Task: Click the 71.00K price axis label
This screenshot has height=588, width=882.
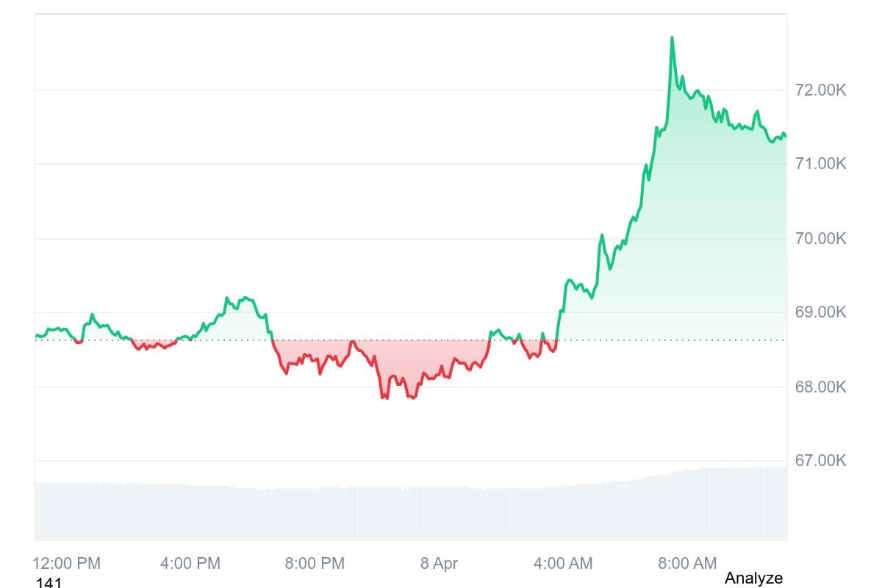Action: (820, 163)
